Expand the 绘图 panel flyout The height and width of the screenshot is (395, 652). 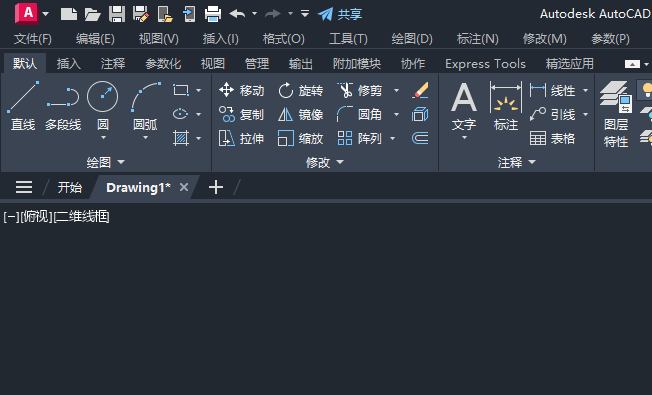(x=105, y=162)
